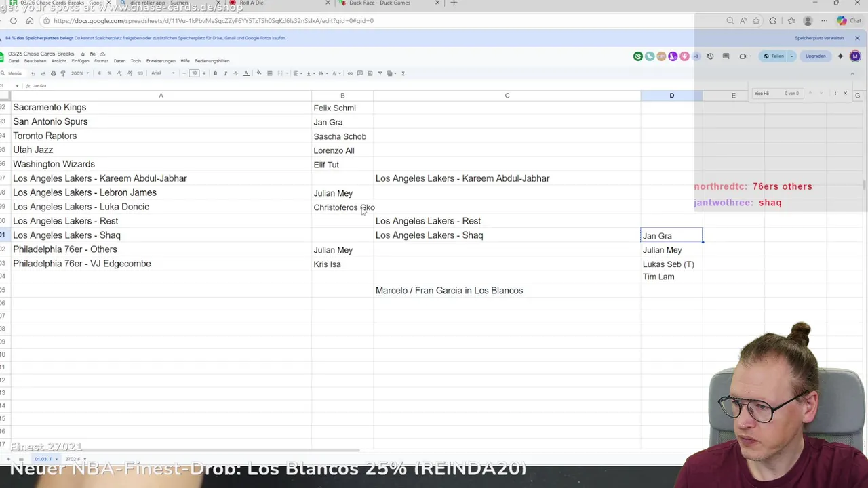Open the number format 123 menu
Screen dimensions: 868x488
140,73
